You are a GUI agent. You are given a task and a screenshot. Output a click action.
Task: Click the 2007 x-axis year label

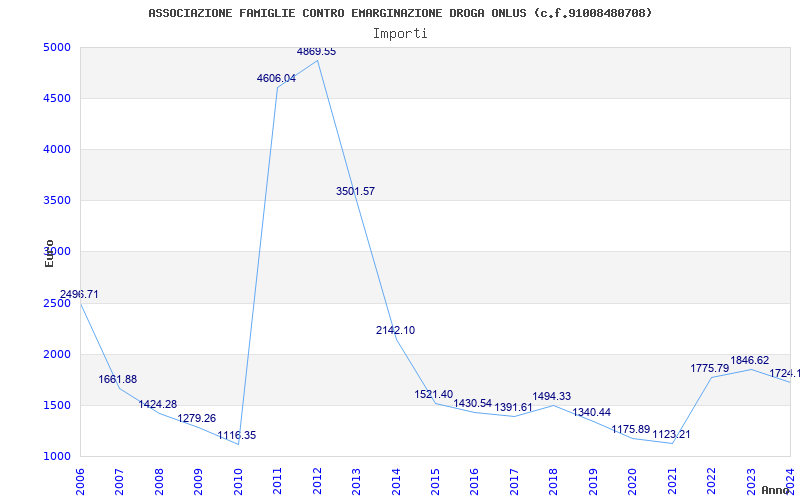[x=119, y=482]
